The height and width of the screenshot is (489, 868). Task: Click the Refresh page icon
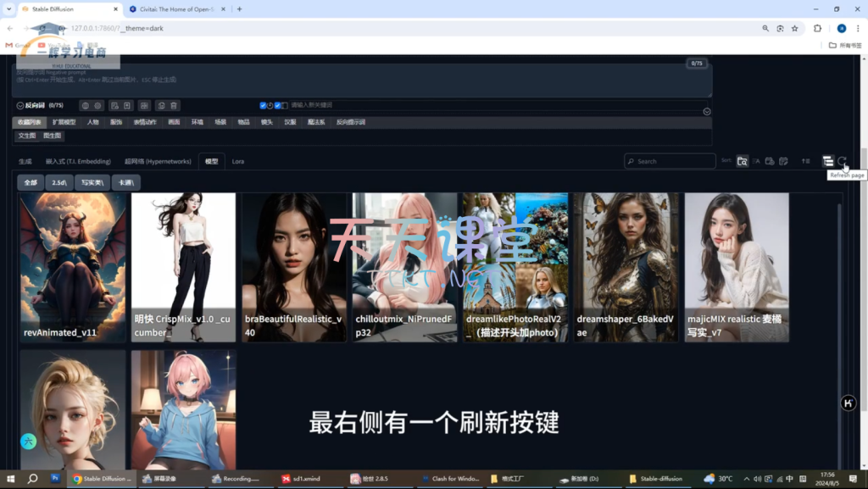[842, 161]
